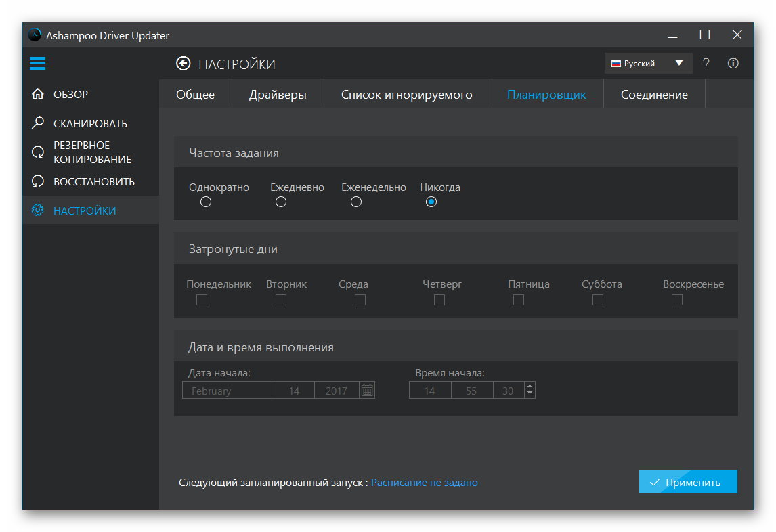Click the Применить button
The height and width of the screenshot is (532, 776).
tap(688, 481)
